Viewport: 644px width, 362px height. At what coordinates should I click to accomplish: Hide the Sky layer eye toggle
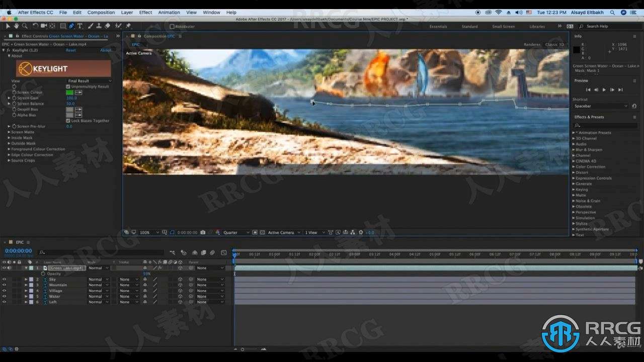coord(4,279)
